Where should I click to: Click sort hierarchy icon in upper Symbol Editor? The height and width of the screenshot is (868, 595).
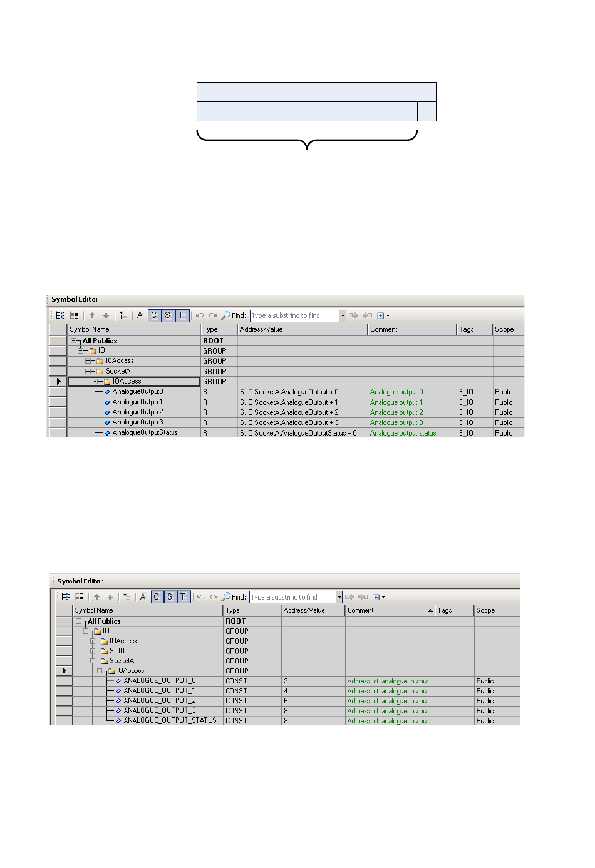coord(123,315)
